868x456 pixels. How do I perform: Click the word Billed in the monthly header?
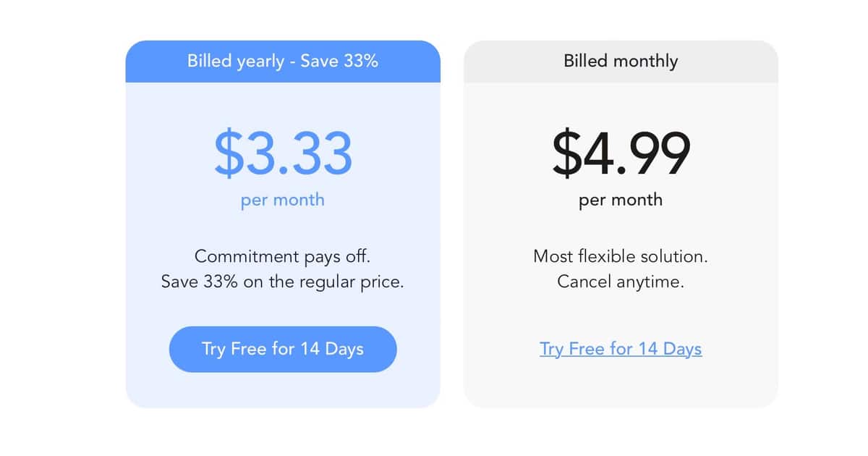pyautogui.click(x=584, y=61)
